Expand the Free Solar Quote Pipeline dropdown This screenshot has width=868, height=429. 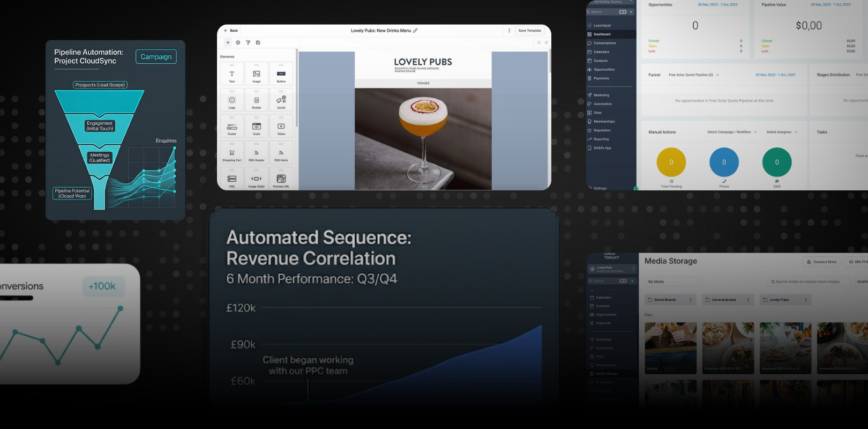pos(694,75)
